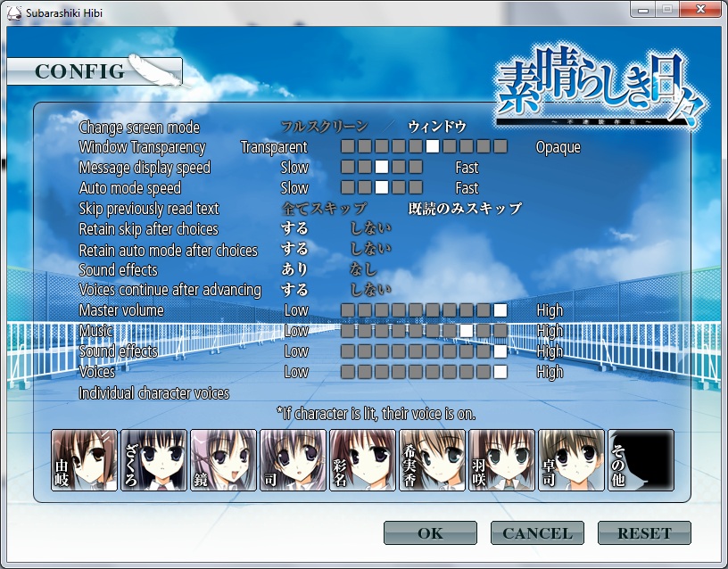Restore defaults with the RESET button
This screenshot has height=569, width=728.
pos(644,532)
